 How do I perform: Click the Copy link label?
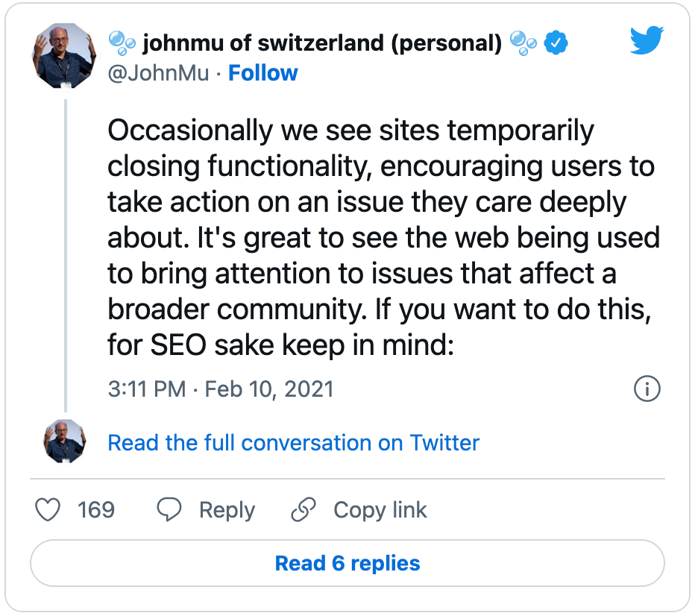[x=380, y=509]
